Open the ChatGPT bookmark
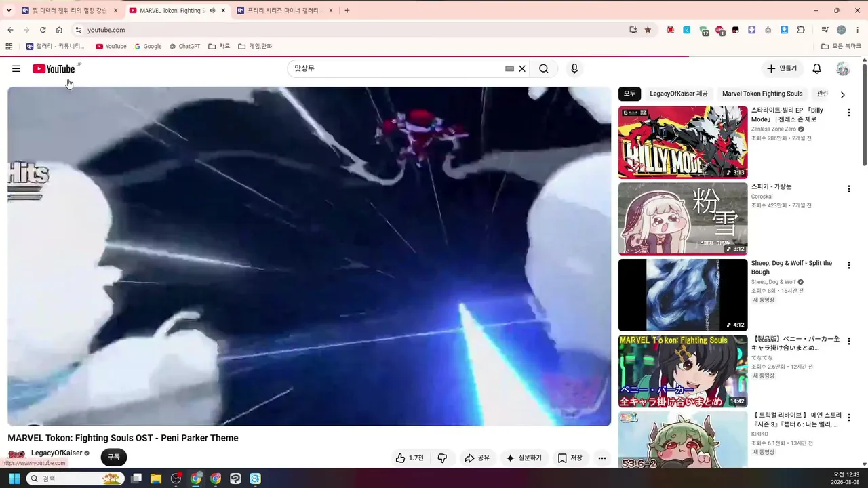Image resolution: width=868 pixels, height=488 pixels. coord(184,46)
